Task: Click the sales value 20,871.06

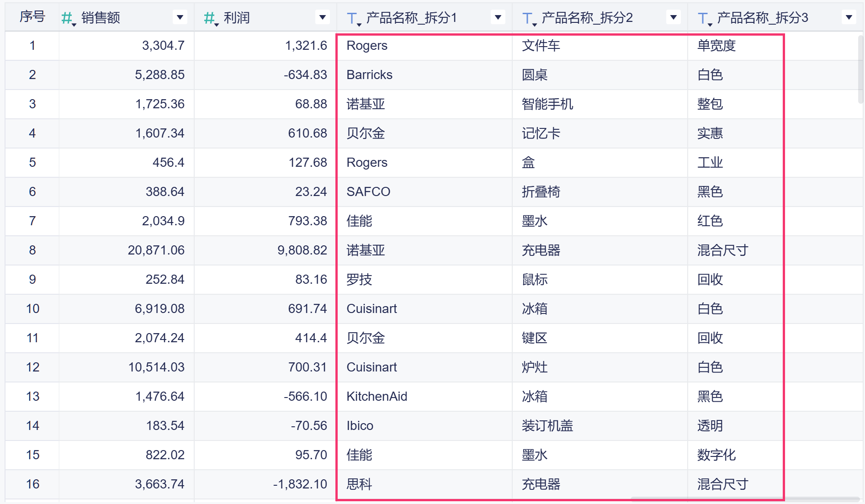Action: coord(156,250)
